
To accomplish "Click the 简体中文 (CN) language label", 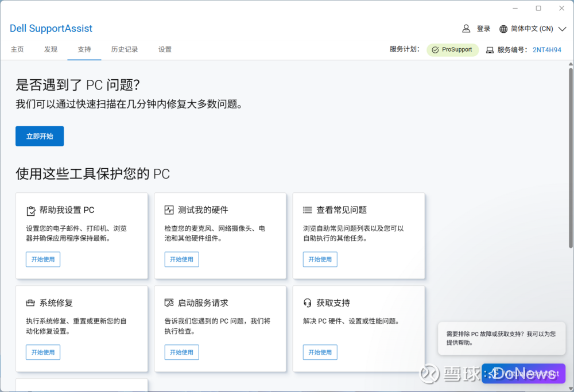I will [532, 29].
